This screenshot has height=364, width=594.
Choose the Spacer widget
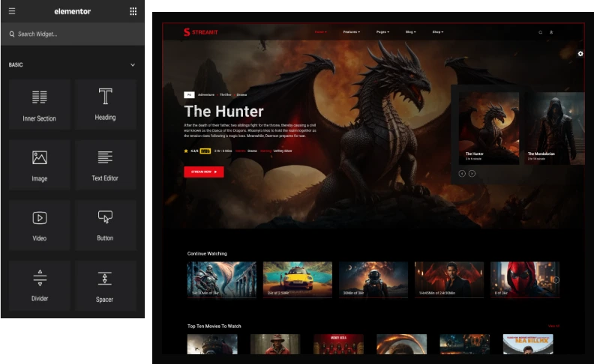click(105, 285)
